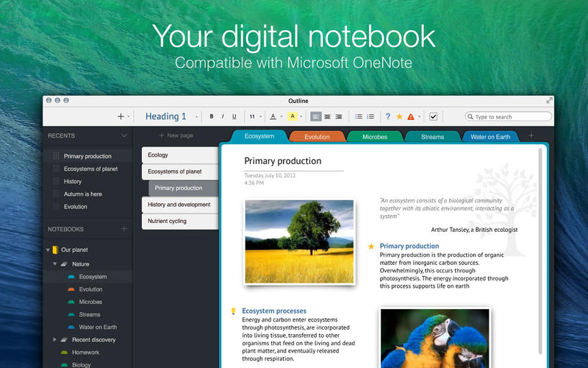Add a new notebook with plus

click(124, 229)
